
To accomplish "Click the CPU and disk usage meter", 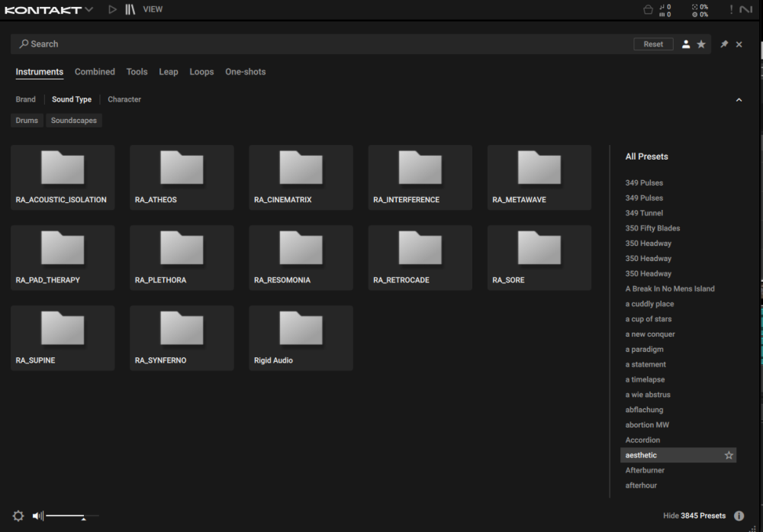I will [700, 10].
